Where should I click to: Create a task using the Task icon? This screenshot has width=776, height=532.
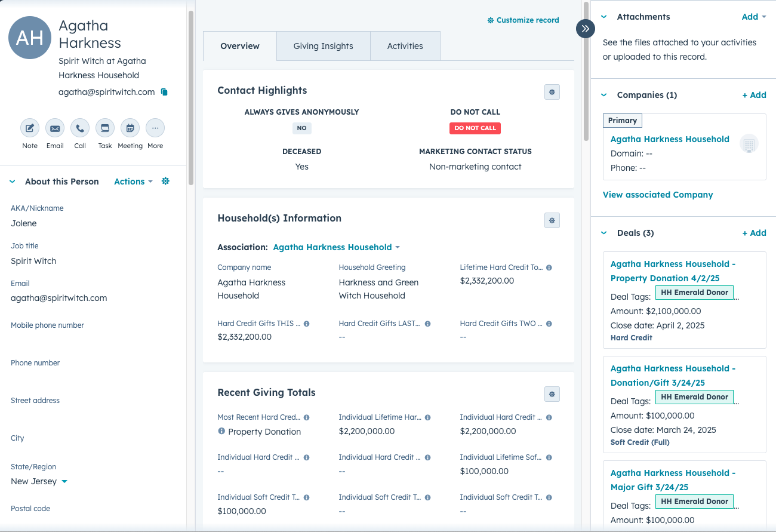coord(105,128)
